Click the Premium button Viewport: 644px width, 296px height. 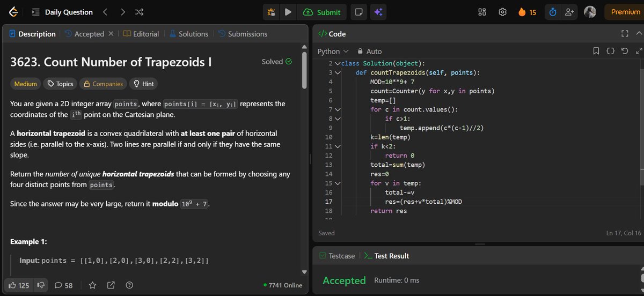625,12
